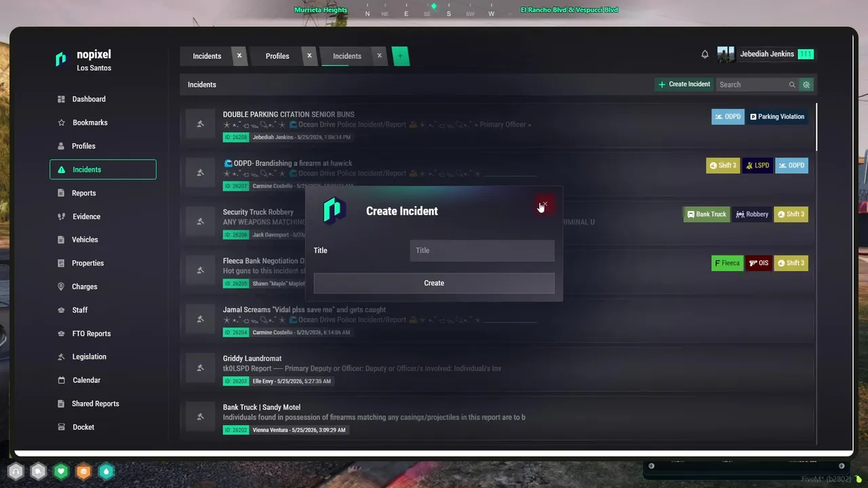
Task: Open the filter settings gear beside Search
Action: (806, 85)
